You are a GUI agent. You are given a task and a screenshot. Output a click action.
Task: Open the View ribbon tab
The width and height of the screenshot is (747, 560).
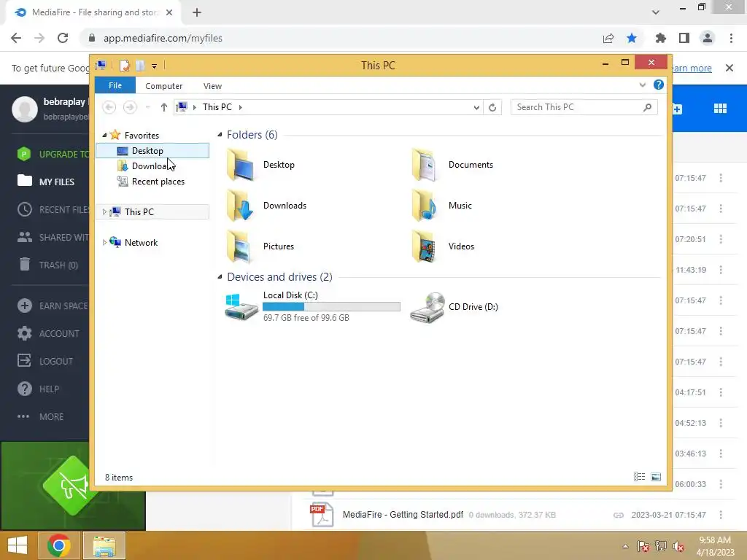[x=212, y=86]
